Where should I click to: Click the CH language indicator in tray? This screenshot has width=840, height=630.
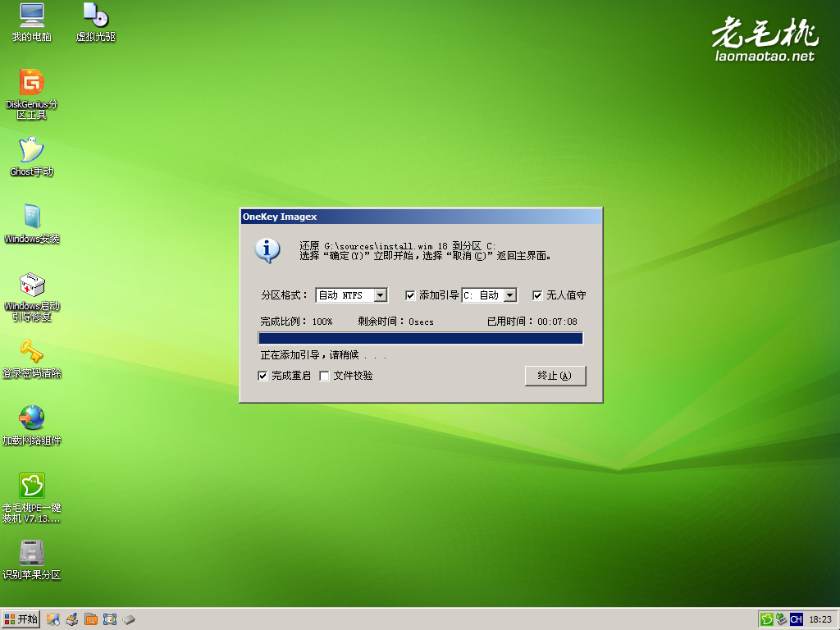796,619
